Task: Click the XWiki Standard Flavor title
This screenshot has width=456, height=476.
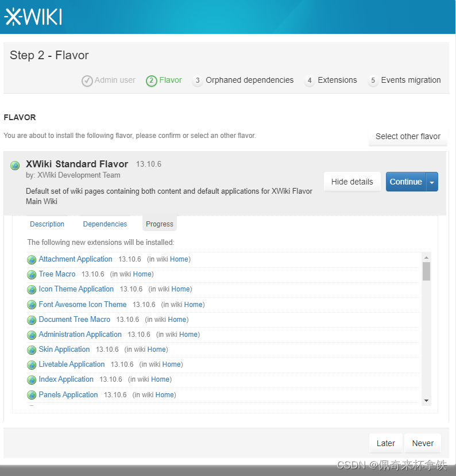Action: click(x=77, y=164)
